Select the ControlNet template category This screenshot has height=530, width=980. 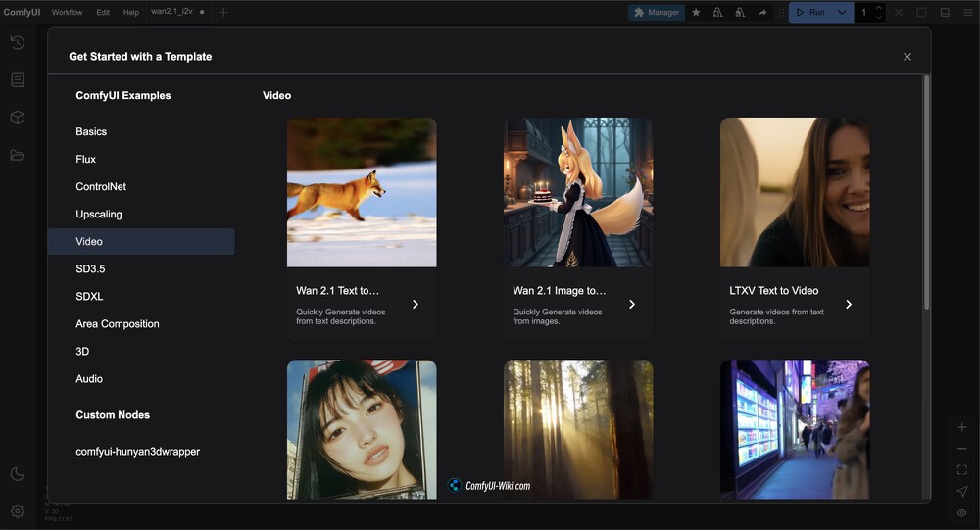101,186
